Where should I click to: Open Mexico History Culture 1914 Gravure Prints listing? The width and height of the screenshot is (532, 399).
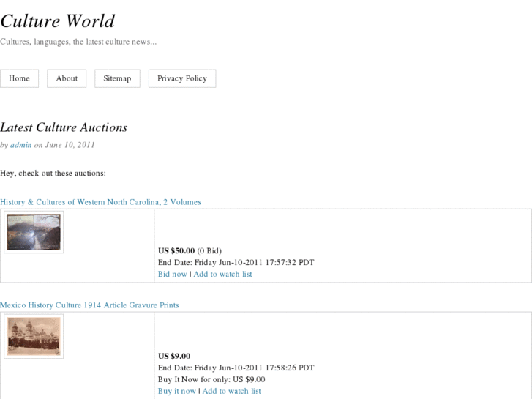pyautogui.click(x=89, y=305)
